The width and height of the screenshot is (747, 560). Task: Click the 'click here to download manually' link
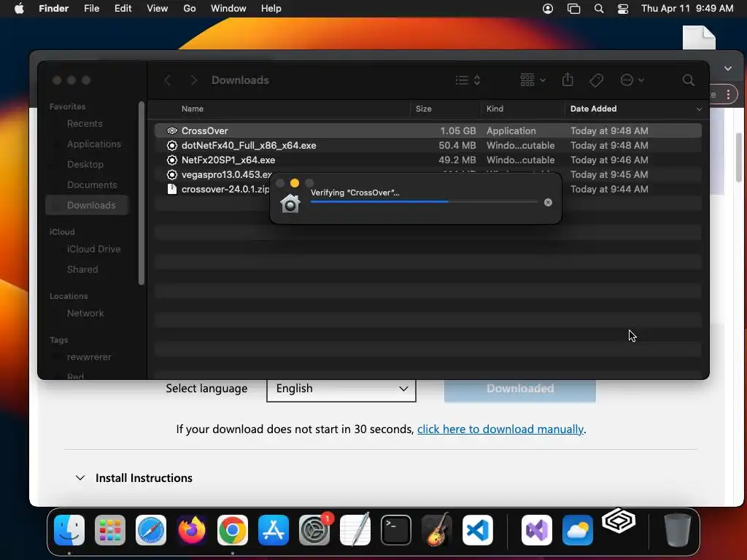coord(500,429)
